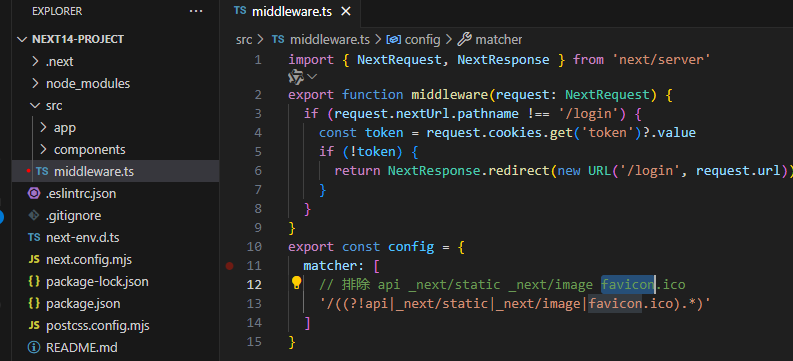Open the postcss.config.mjs file
Image resolution: width=793 pixels, height=361 pixels.
[x=98, y=326]
